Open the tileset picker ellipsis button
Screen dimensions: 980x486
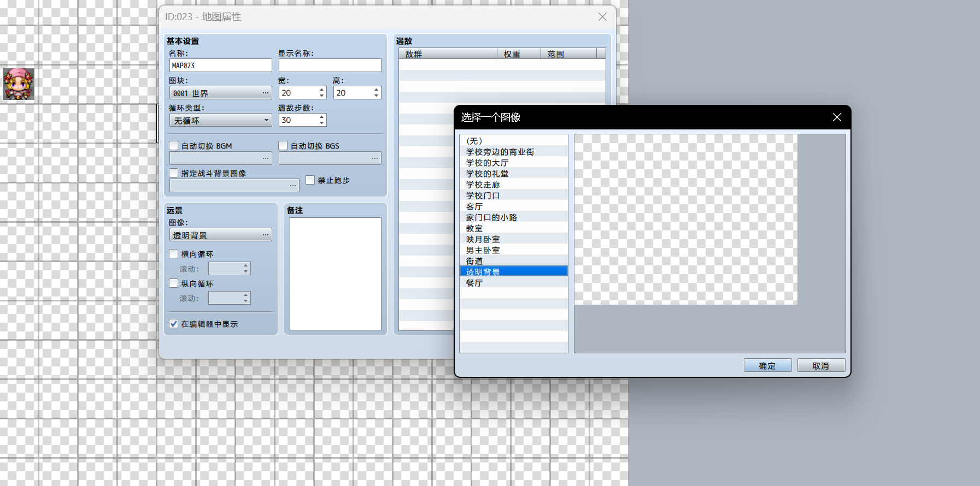coord(266,93)
